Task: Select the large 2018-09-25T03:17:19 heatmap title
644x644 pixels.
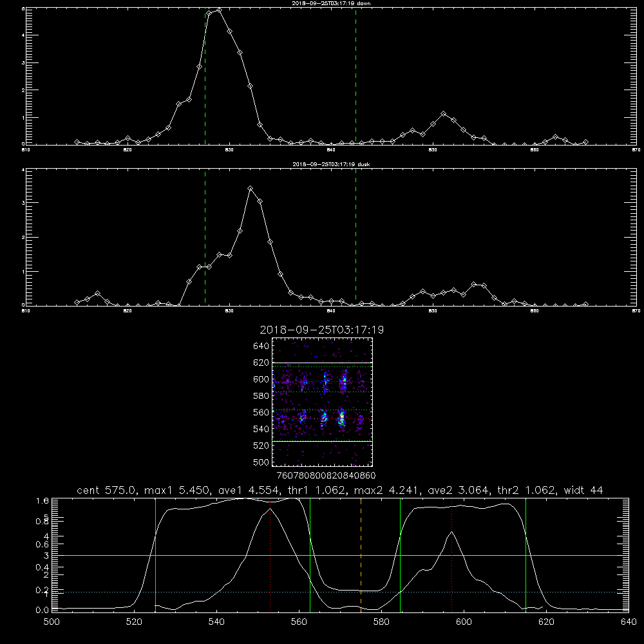Action: (x=322, y=330)
